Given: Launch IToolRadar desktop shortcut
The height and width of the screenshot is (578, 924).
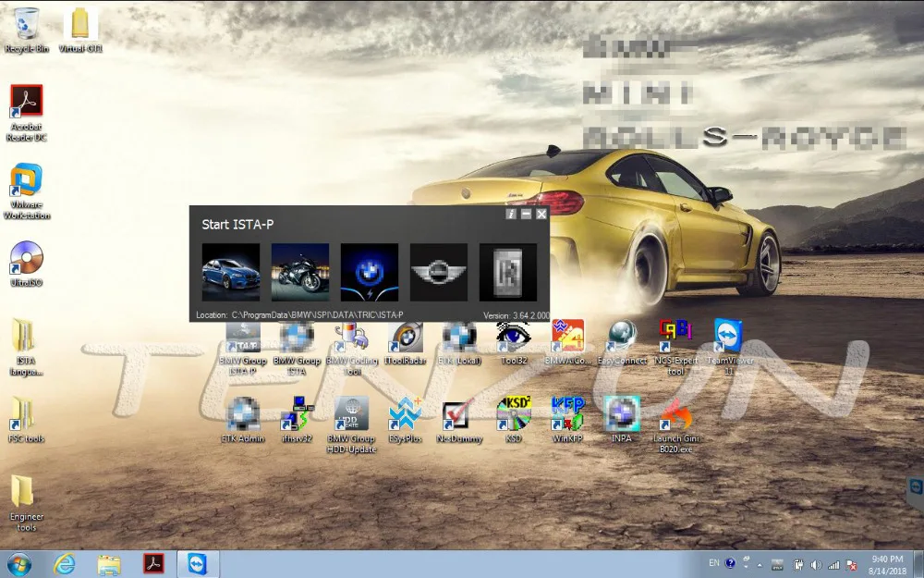Looking at the screenshot, I should (x=405, y=343).
